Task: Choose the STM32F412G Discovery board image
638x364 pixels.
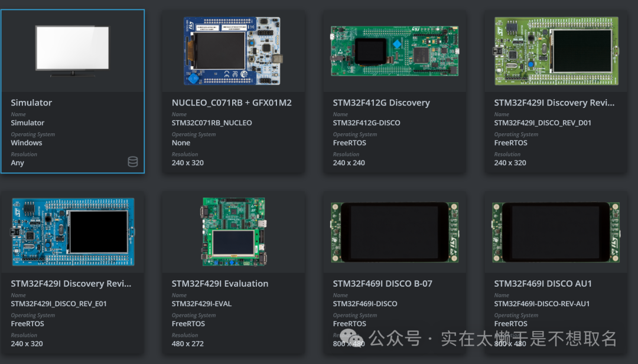Action: tap(395, 51)
